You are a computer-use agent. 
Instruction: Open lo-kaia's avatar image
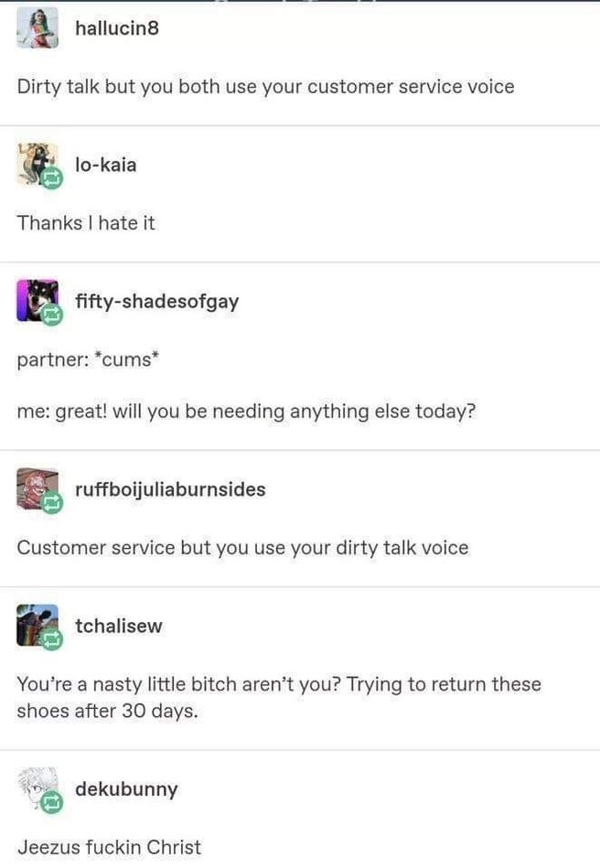(37, 164)
